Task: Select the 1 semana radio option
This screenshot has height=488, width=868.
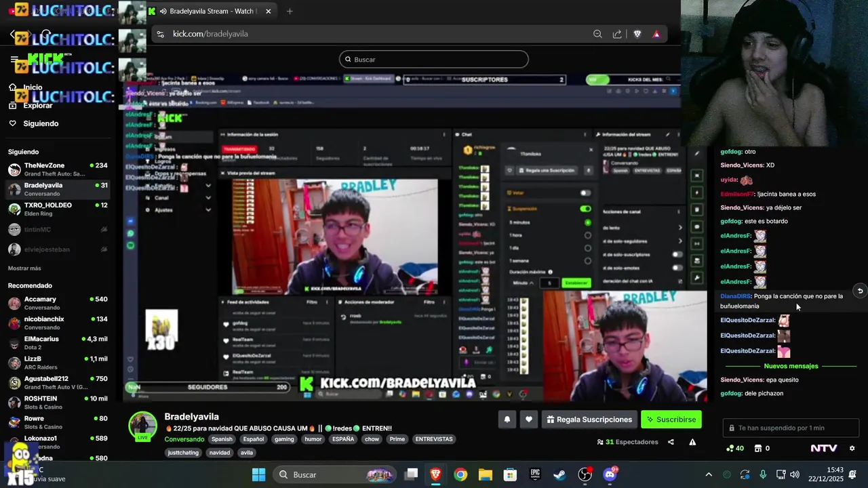Action: tap(588, 261)
